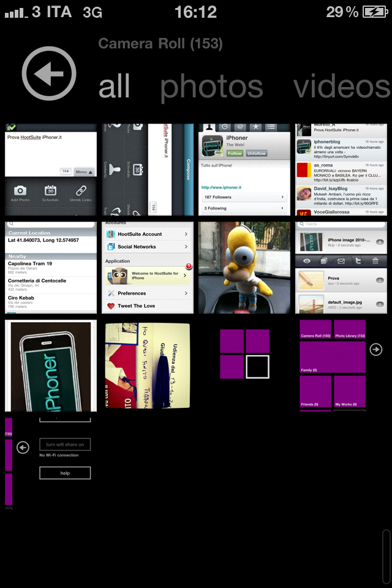Tap the battery charging icon in status bar
The width and height of the screenshot is (392, 588).
(x=375, y=12)
